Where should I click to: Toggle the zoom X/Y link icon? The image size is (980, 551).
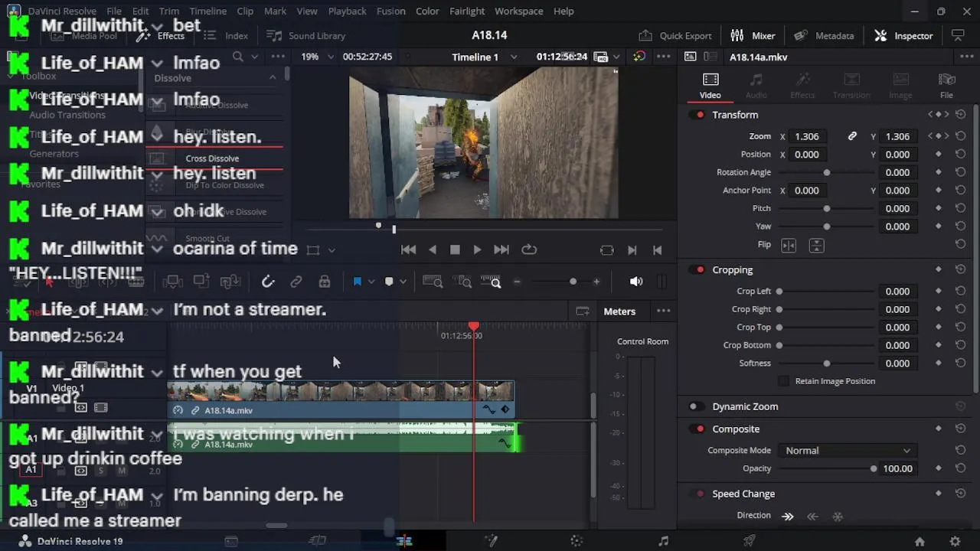coord(852,136)
